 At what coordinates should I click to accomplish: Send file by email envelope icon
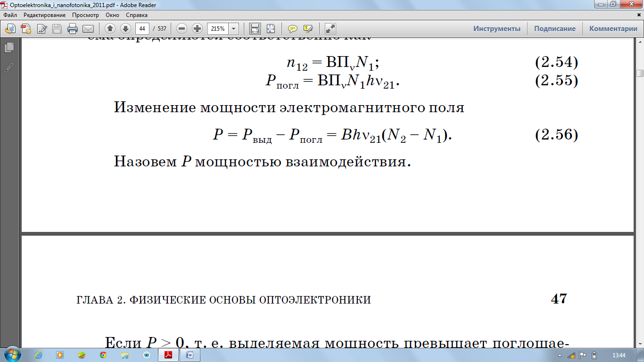[x=88, y=29]
